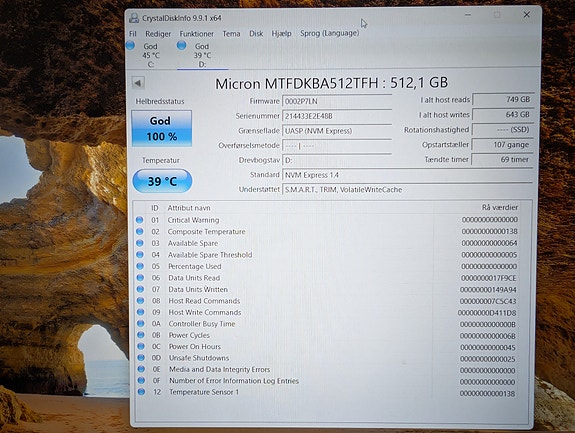
Task: Click the status dot beside Composite Temperature
Action: click(x=139, y=231)
